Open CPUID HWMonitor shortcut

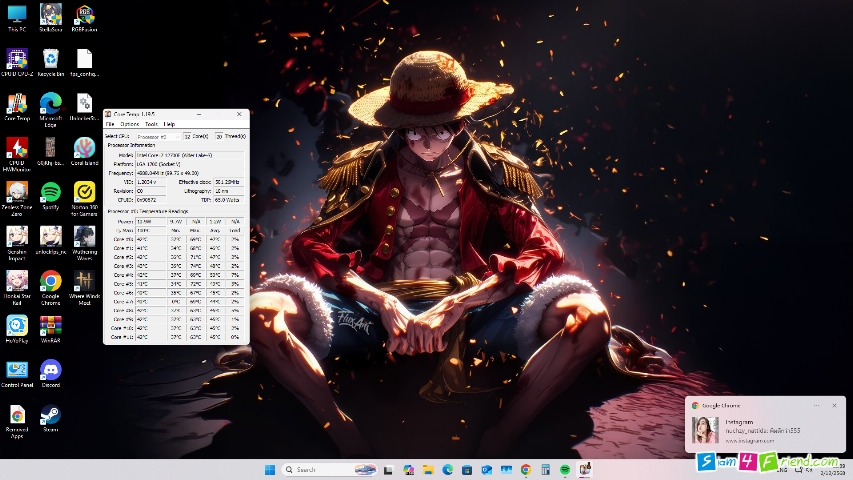click(x=17, y=154)
